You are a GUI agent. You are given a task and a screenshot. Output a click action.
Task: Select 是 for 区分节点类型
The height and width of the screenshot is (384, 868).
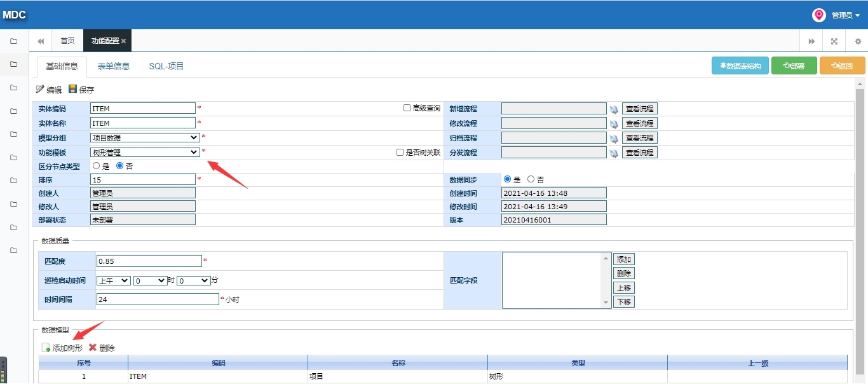[97, 166]
